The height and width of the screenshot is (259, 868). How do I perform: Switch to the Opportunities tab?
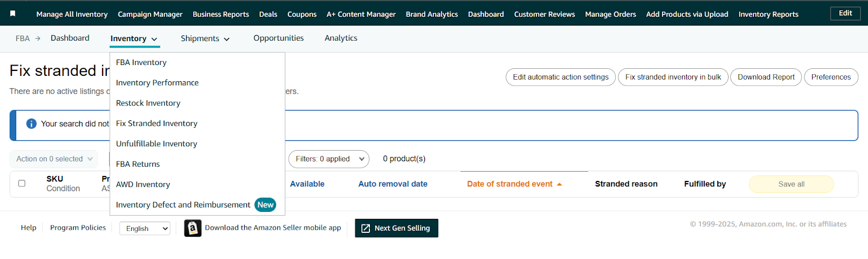tap(278, 38)
